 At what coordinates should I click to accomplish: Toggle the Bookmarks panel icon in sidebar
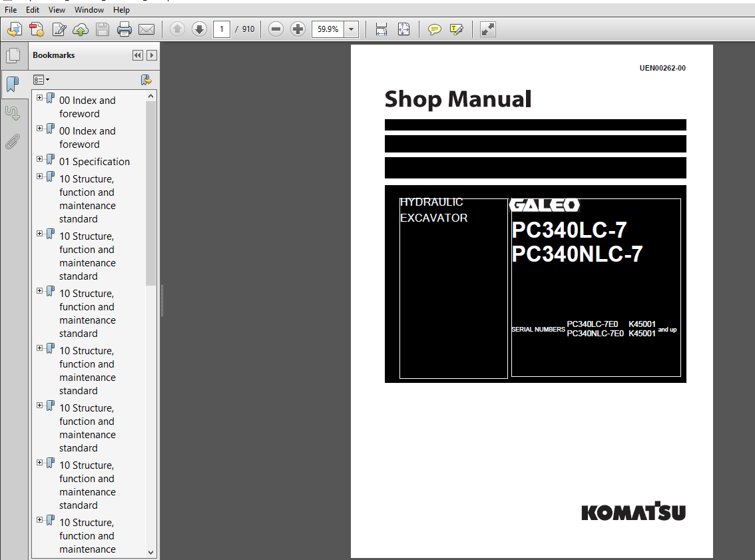pyautogui.click(x=13, y=85)
